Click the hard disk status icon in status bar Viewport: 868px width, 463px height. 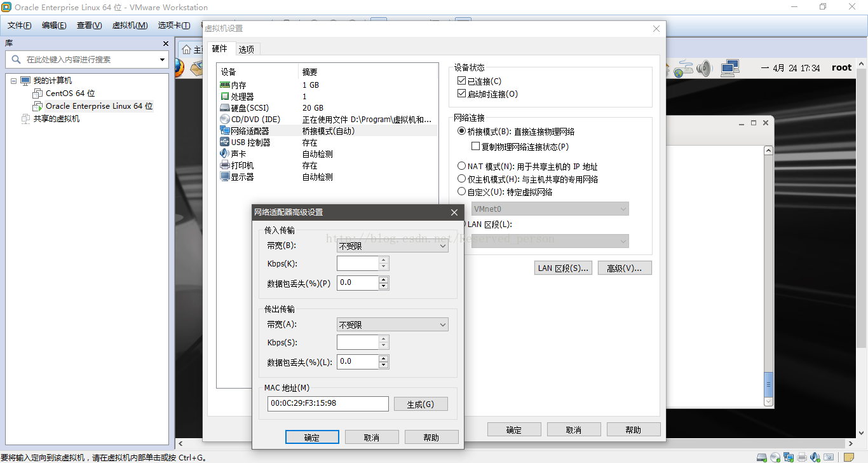tap(762, 457)
